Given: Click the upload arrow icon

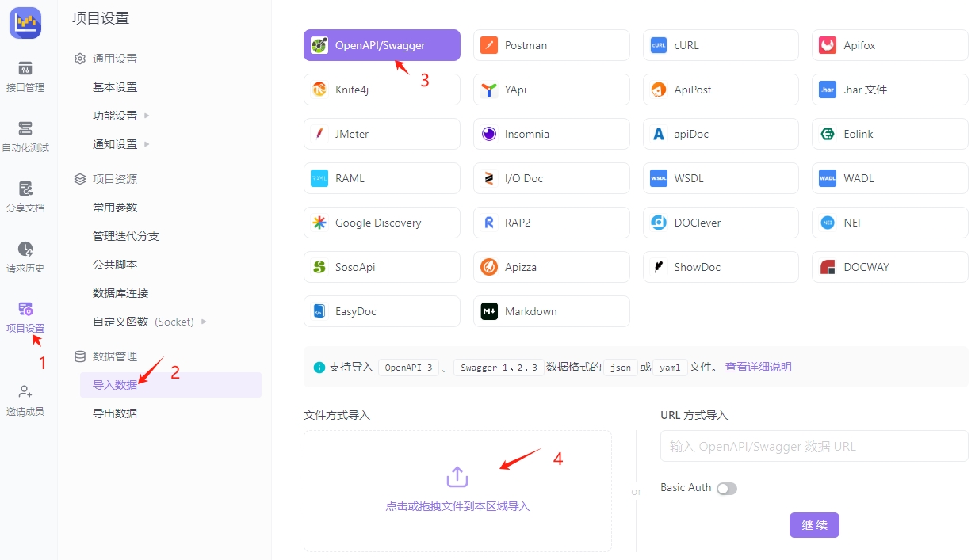Looking at the screenshot, I should [x=457, y=477].
